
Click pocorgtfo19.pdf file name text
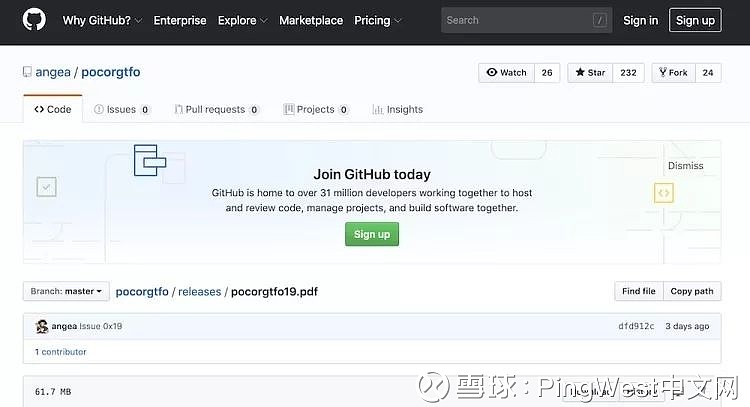[274, 292]
